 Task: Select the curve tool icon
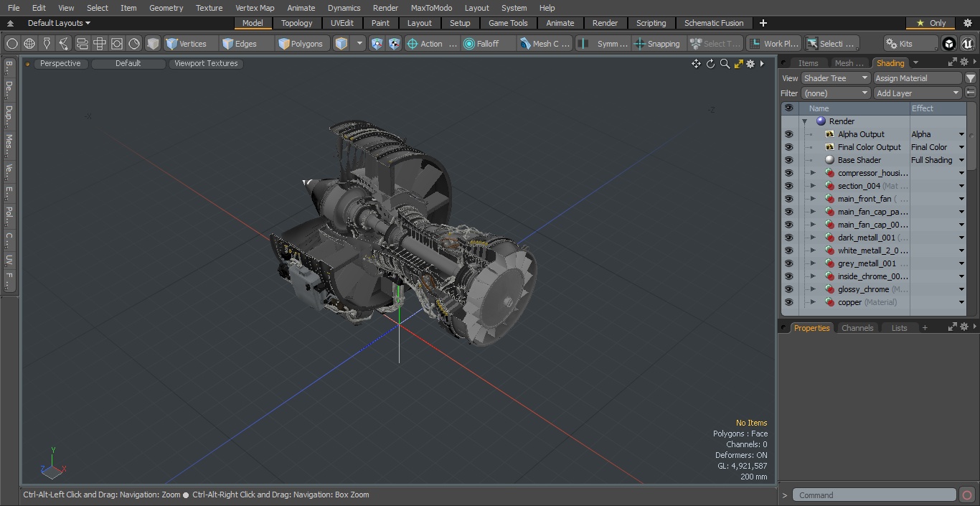[x=64, y=44]
